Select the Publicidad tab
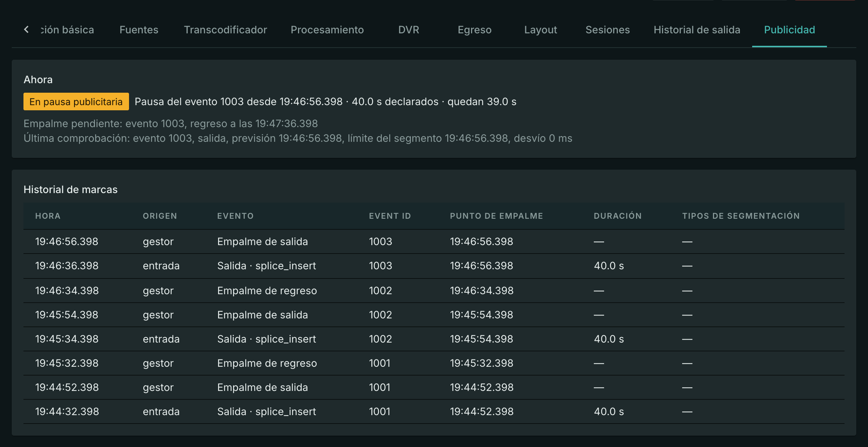This screenshot has width=868, height=447. click(x=790, y=30)
